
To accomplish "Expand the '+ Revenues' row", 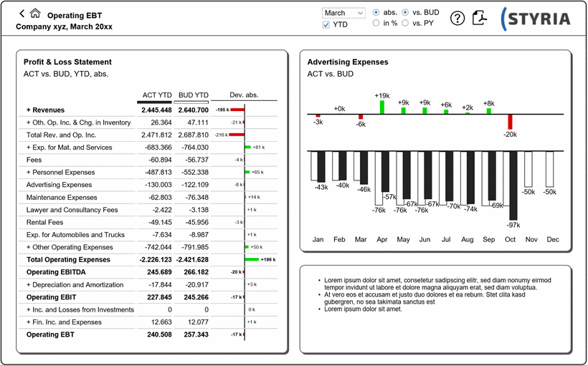I will pyautogui.click(x=45, y=110).
